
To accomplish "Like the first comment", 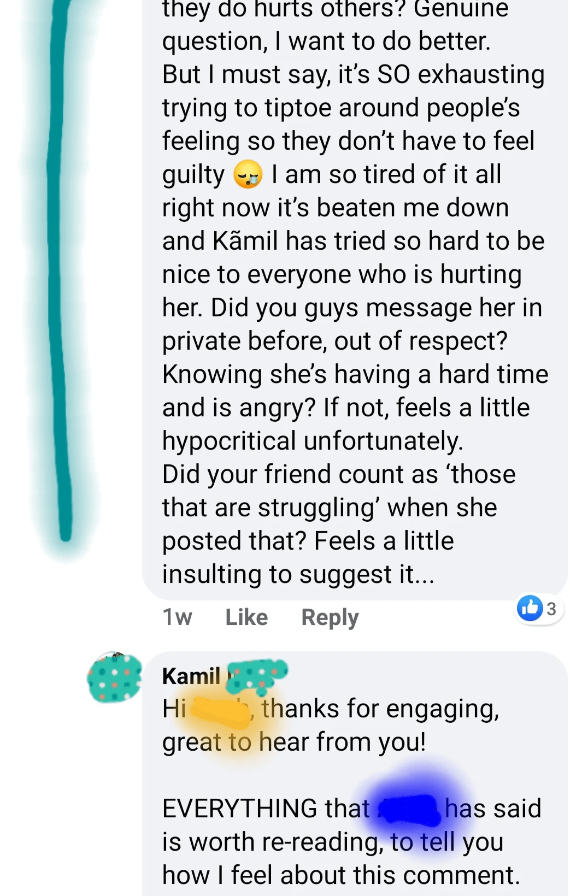I will [246, 617].
